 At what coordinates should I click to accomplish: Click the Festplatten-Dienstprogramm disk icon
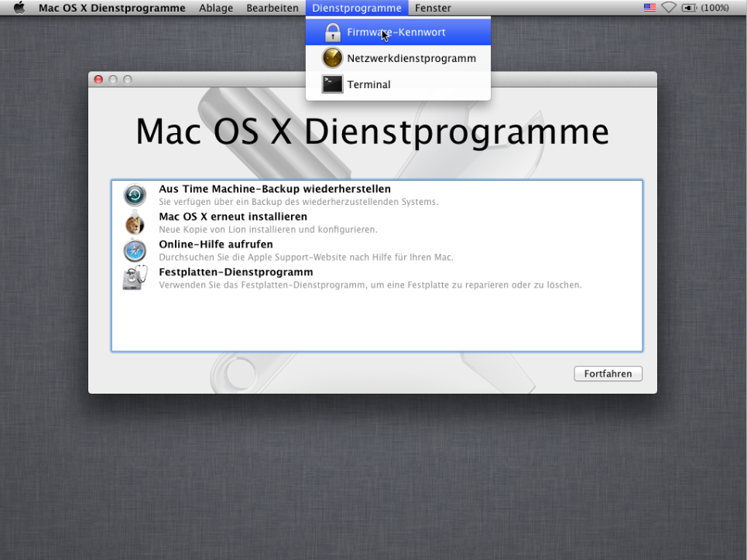pyautogui.click(x=135, y=278)
